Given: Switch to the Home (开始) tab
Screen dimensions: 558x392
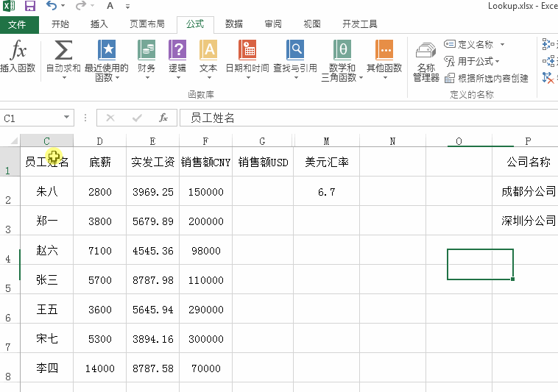Looking at the screenshot, I should point(60,24).
